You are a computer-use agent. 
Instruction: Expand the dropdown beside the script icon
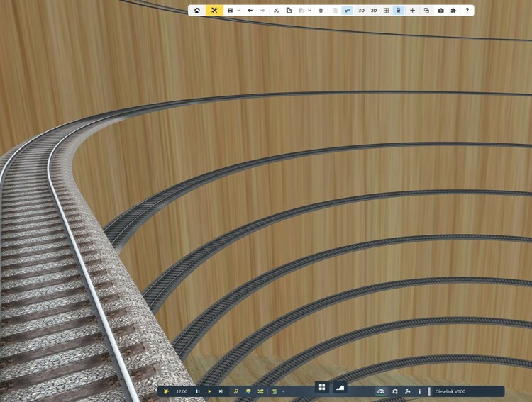(283, 391)
